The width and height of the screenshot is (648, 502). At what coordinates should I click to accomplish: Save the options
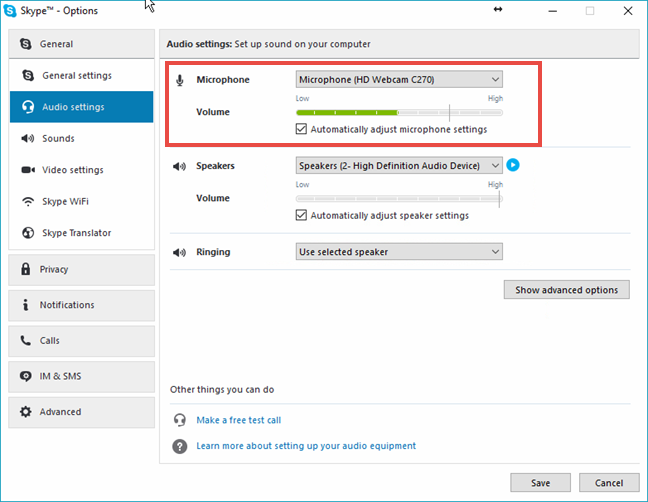point(541,483)
